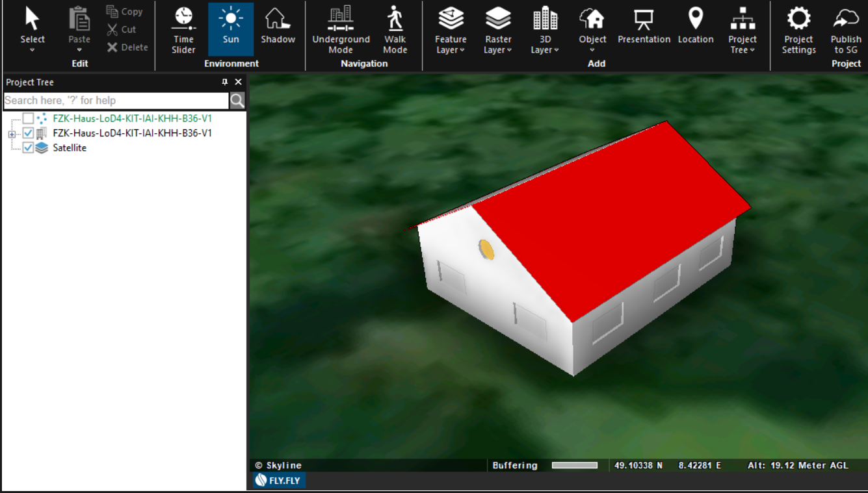
Task: Click the Paste clipboard icon
Action: 79,19
